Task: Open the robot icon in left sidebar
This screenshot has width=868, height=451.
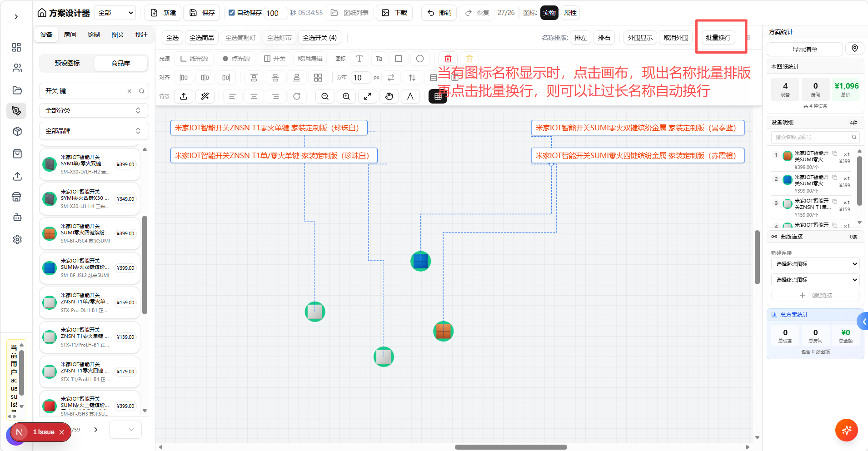Action: 17,218
